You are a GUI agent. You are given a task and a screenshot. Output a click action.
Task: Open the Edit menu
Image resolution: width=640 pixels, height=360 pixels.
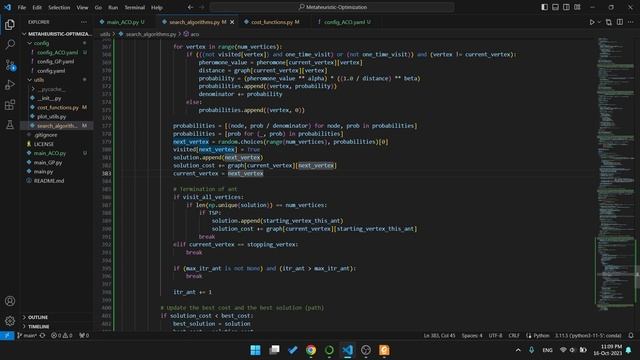[37, 7]
